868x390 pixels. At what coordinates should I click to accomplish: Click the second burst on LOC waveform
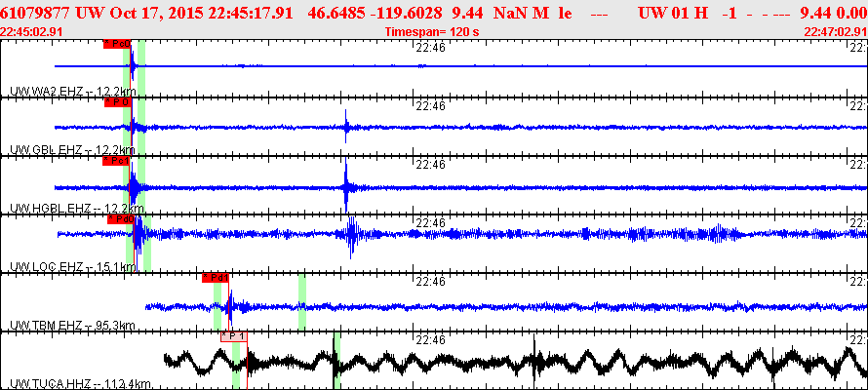(351, 237)
